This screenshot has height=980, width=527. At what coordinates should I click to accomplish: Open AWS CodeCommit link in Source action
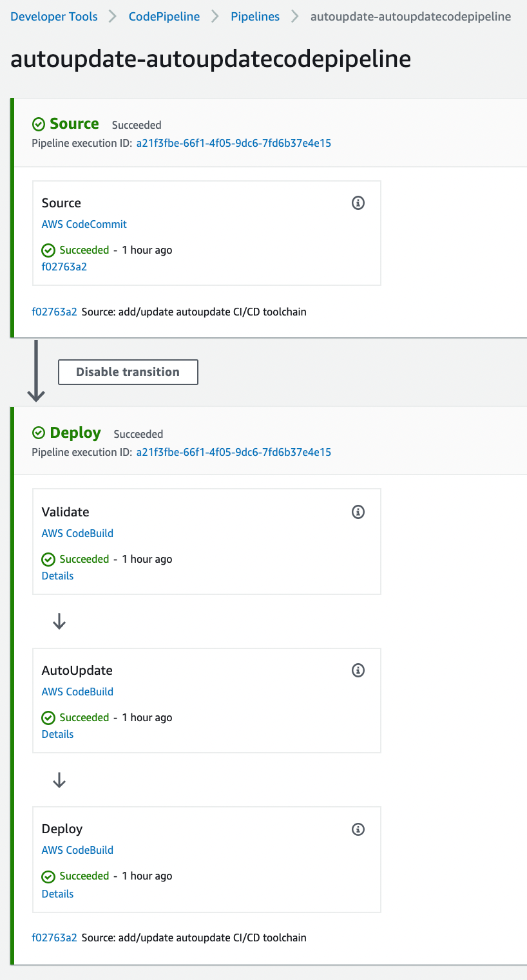point(84,224)
